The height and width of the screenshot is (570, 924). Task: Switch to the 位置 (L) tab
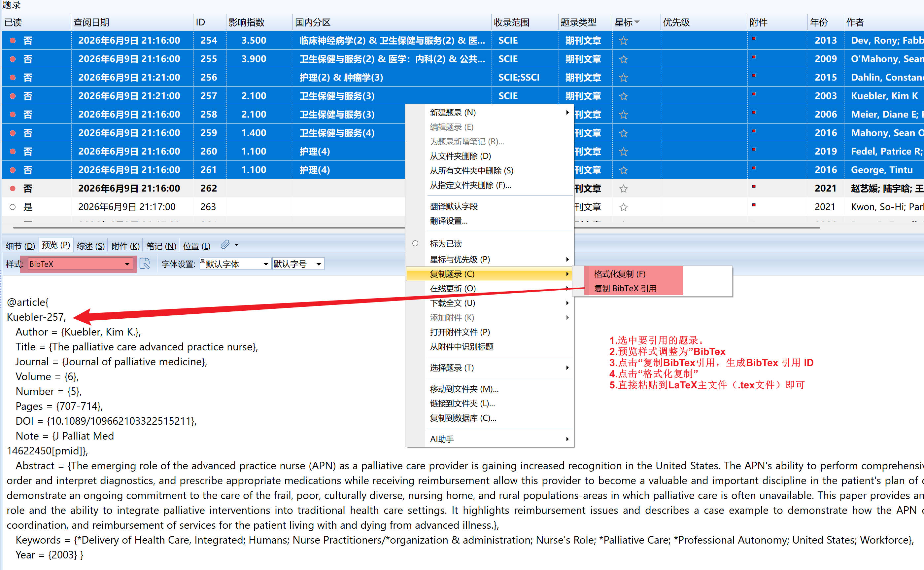(197, 246)
